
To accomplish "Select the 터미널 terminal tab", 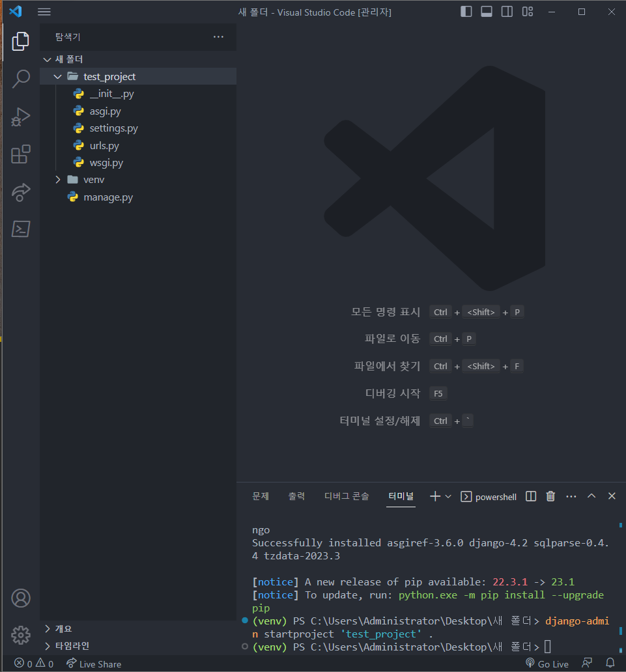I will 401,496.
